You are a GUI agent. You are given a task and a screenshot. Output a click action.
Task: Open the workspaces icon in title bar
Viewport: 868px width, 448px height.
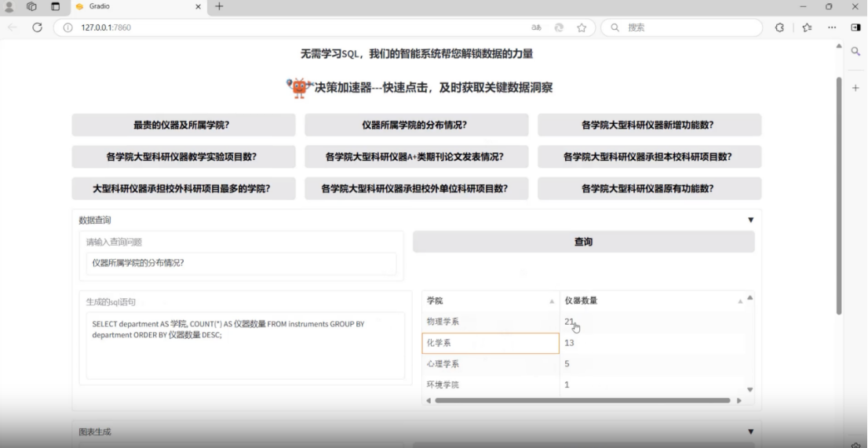point(31,6)
